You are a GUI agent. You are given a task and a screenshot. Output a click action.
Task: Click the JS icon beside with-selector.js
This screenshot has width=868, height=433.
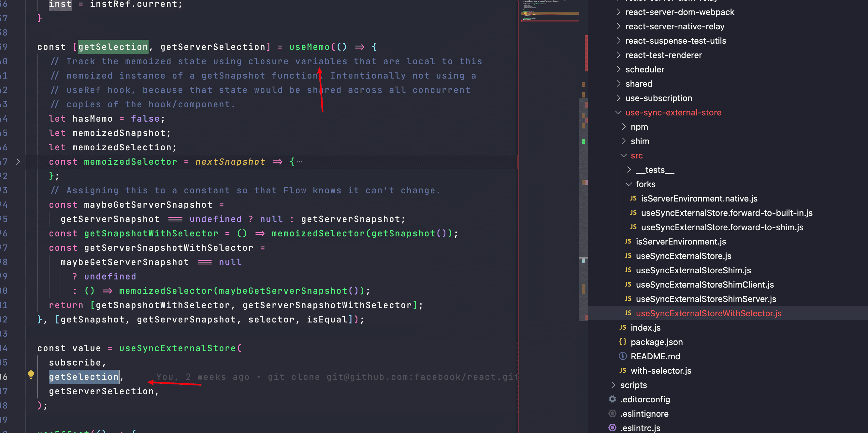623,371
